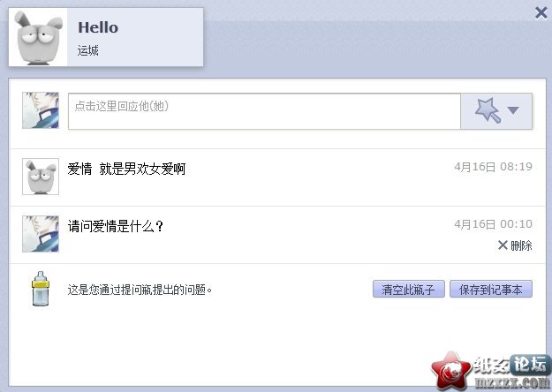Delete the message via 删除 link
The height and width of the screenshot is (392, 552).
coord(521,245)
